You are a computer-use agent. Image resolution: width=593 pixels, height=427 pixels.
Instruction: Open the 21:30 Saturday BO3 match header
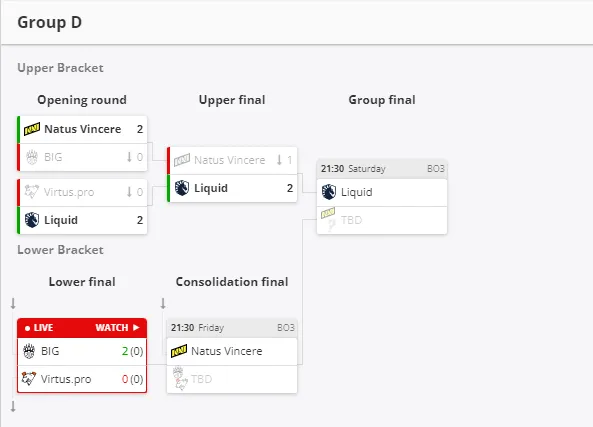coord(382,169)
